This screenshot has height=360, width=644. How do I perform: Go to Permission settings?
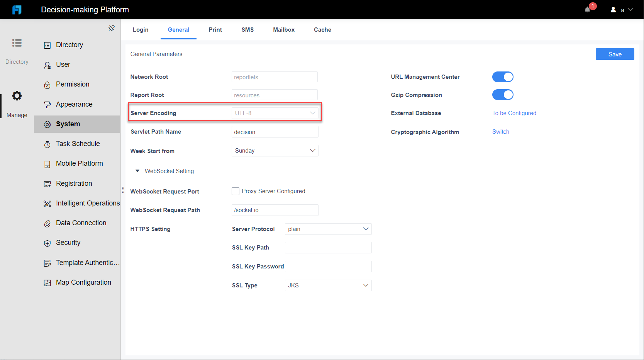pyautogui.click(x=73, y=84)
